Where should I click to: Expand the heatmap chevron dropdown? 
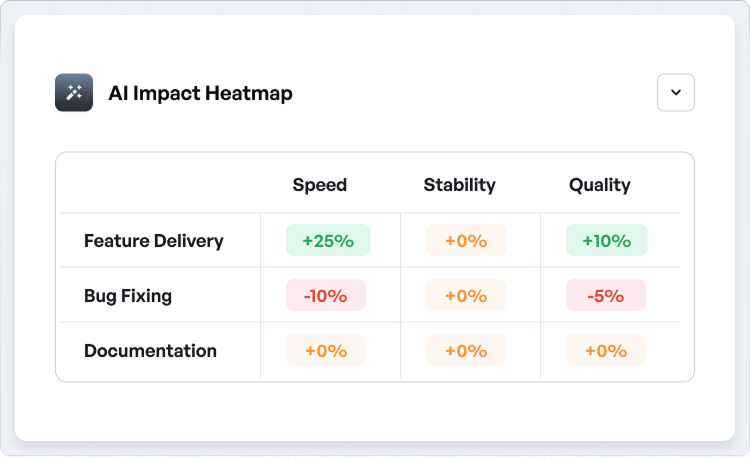tap(676, 93)
